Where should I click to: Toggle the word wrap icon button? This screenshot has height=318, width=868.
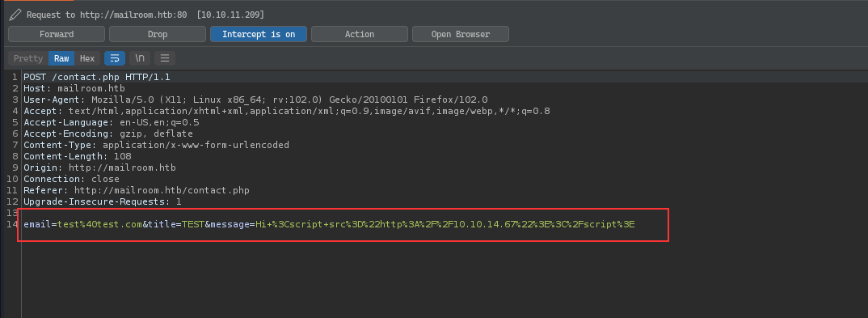(115, 58)
